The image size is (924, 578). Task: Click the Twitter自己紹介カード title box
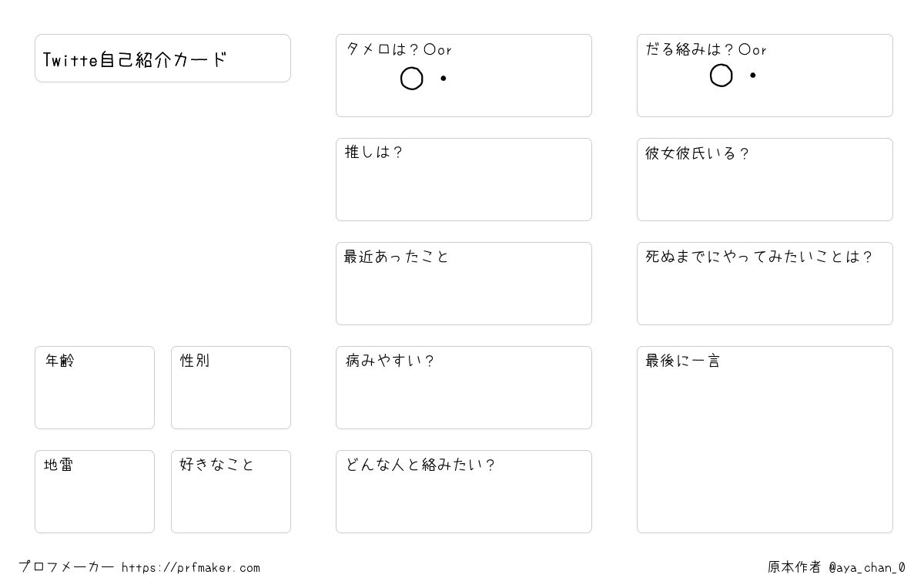pos(162,58)
